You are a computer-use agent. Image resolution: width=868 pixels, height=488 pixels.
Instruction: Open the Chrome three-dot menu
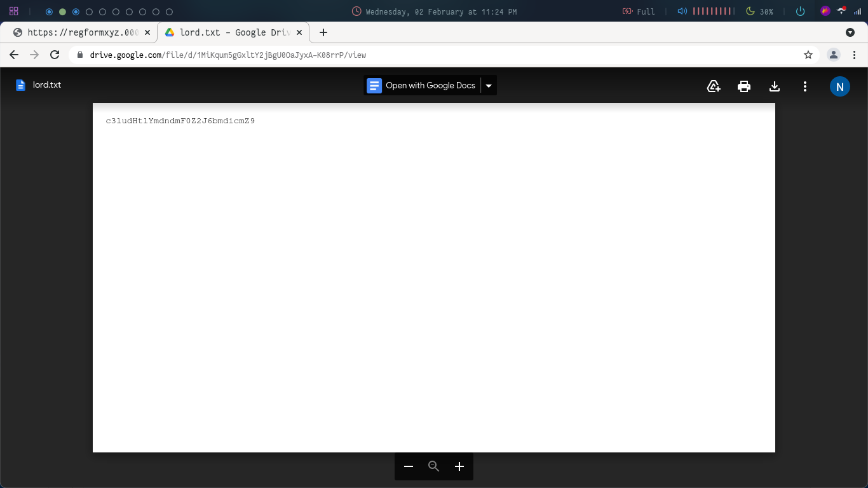[x=855, y=55]
